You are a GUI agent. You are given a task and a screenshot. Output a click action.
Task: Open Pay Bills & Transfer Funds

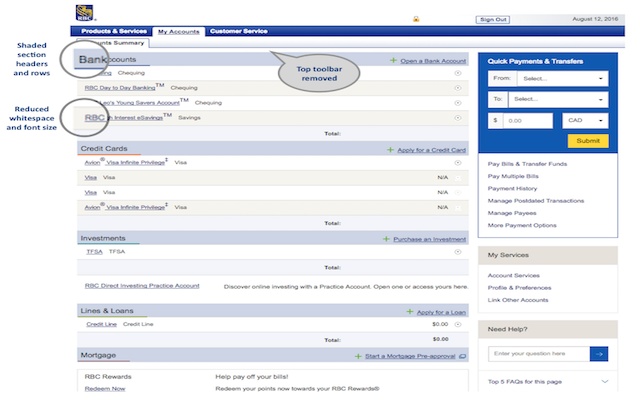pos(527,164)
